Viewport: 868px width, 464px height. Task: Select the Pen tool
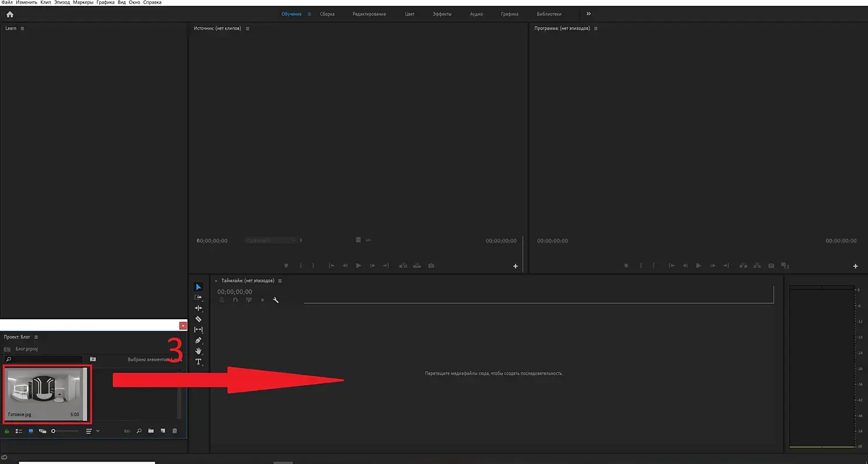click(x=198, y=340)
